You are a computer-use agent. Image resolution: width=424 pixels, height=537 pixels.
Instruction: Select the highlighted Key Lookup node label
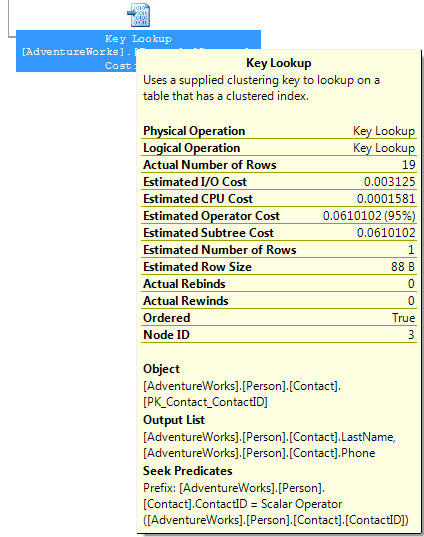138,51
